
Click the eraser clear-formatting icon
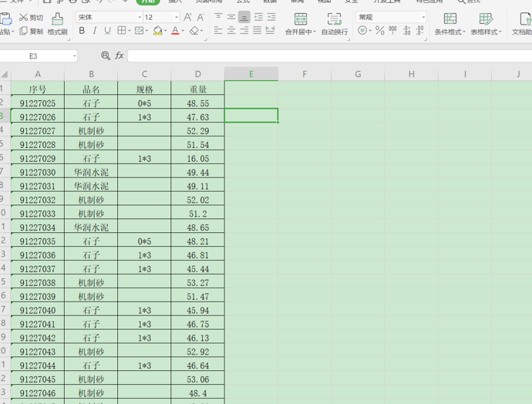194,31
